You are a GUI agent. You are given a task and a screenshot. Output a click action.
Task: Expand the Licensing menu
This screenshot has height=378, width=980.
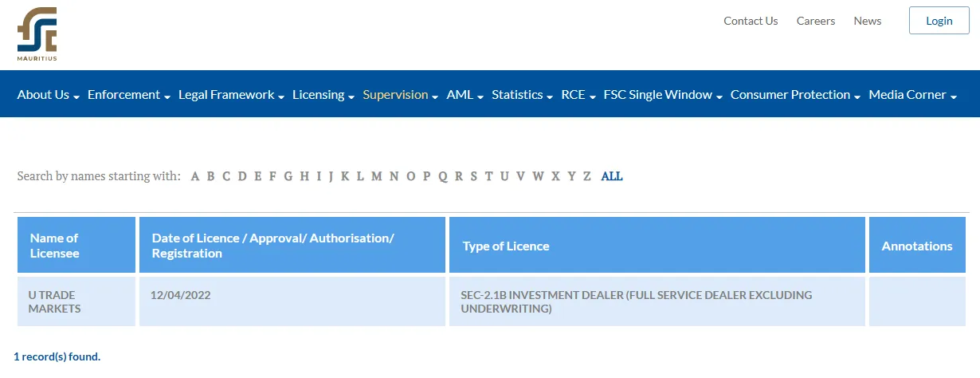tap(323, 95)
